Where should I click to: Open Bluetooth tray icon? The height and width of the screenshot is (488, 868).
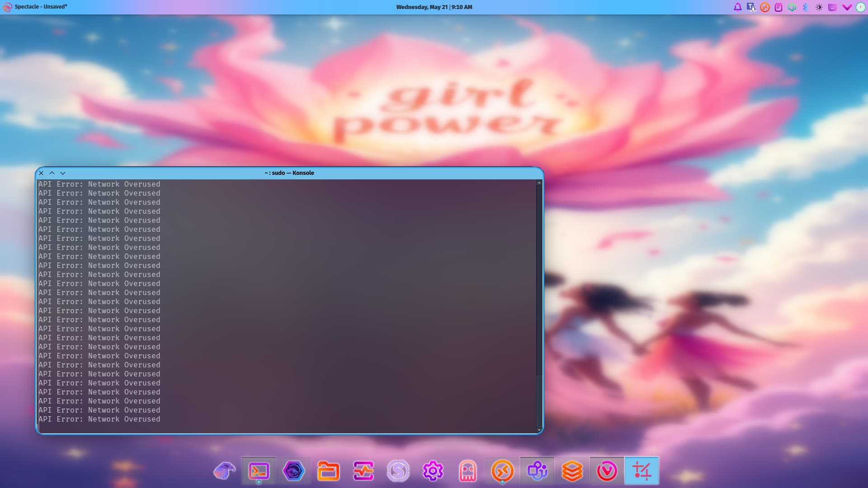tap(805, 7)
